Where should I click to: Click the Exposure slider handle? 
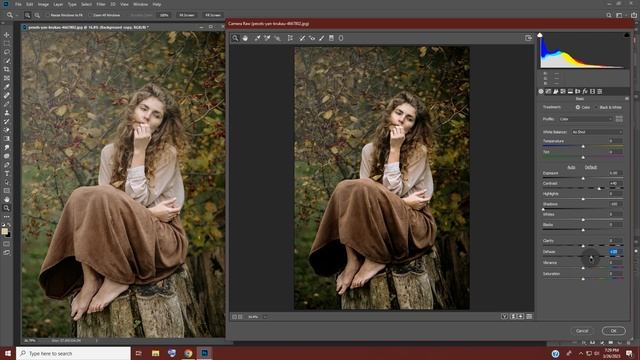click(583, 178)
